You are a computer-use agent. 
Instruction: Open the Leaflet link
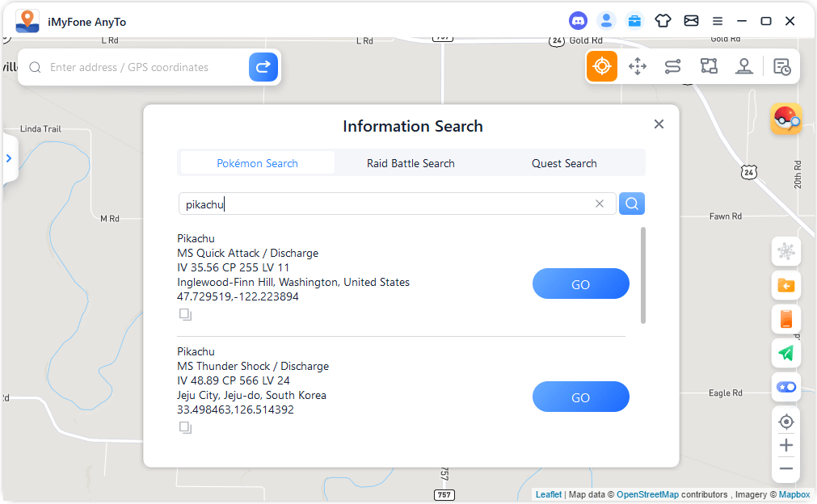coord(548,494)
